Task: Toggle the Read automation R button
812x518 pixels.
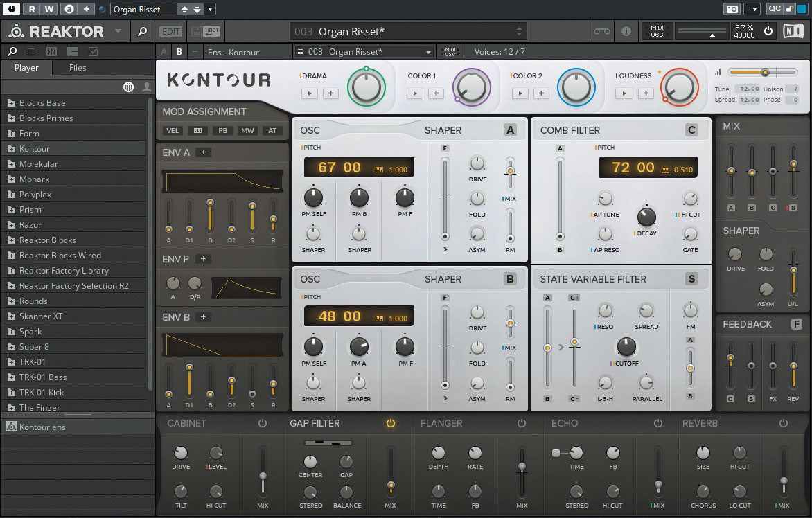Action: pos(32,9)
